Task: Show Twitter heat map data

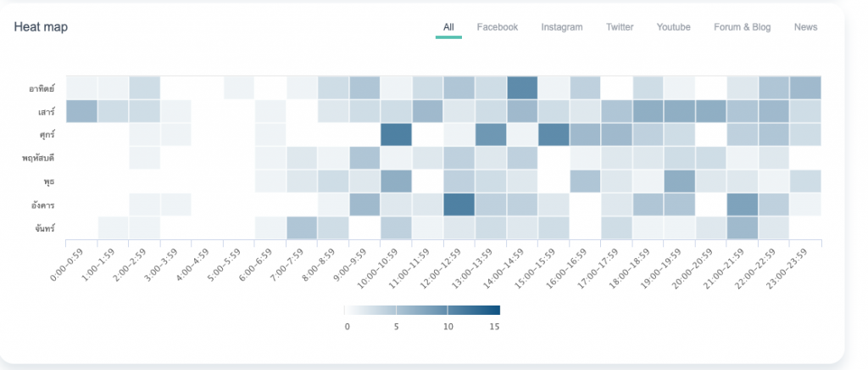Action: [x=620, y=27]
